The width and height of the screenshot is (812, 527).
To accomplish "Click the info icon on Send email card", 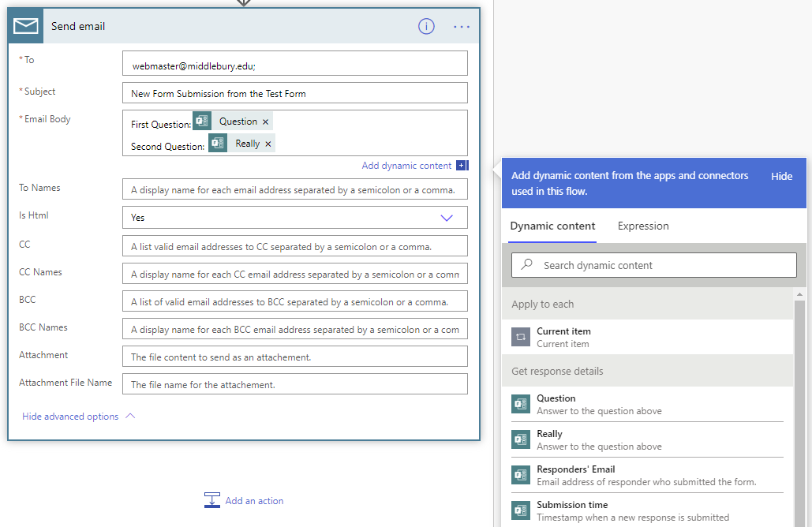I will tap(426, 26).
